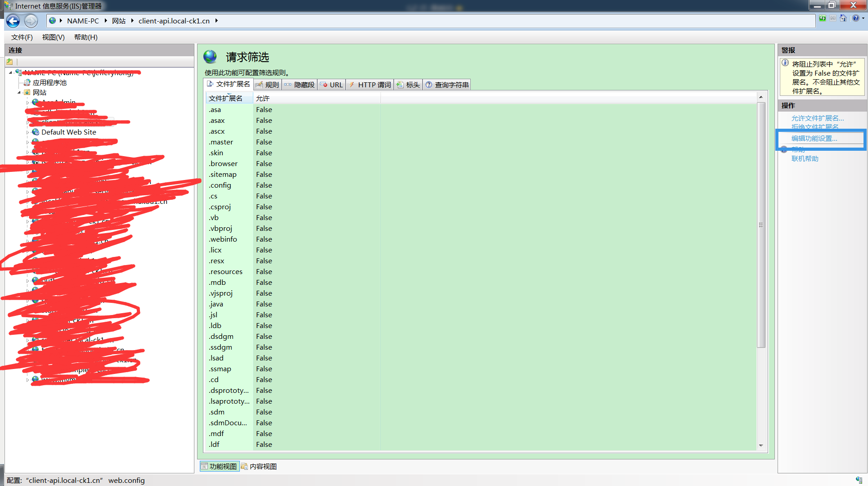Click connection icon in 连接 toolbar
The height and width of the screenshot is (486, 868).
click(10, 62)
